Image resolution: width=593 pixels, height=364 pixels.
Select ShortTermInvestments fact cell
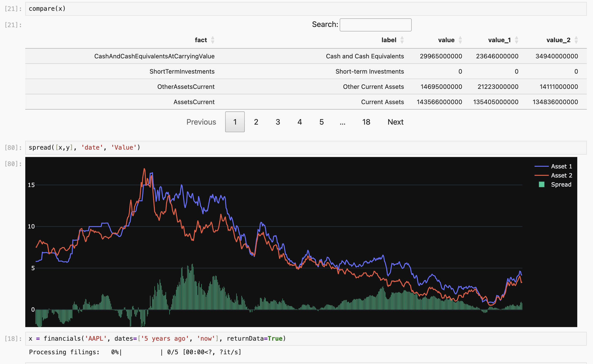[182, 71]
